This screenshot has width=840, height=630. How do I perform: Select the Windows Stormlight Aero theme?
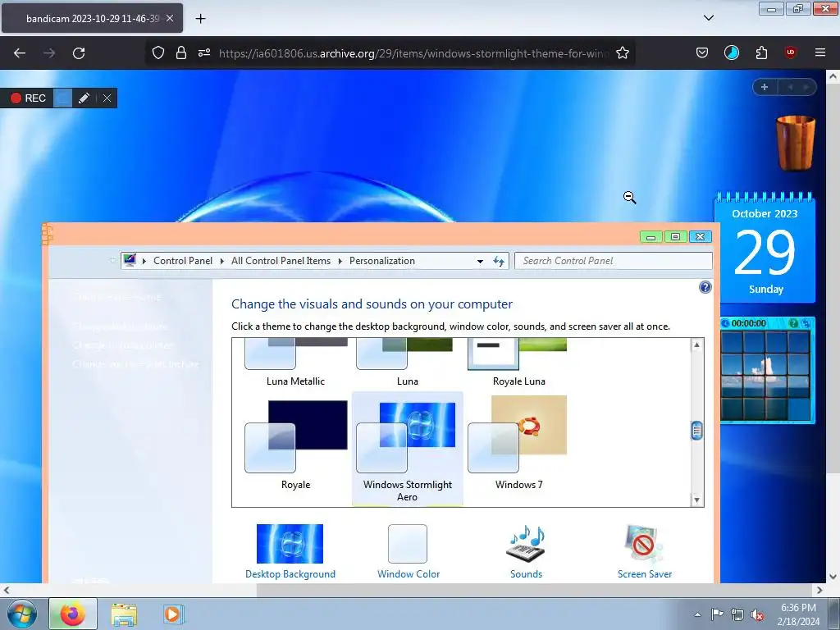tap(407, 449)
